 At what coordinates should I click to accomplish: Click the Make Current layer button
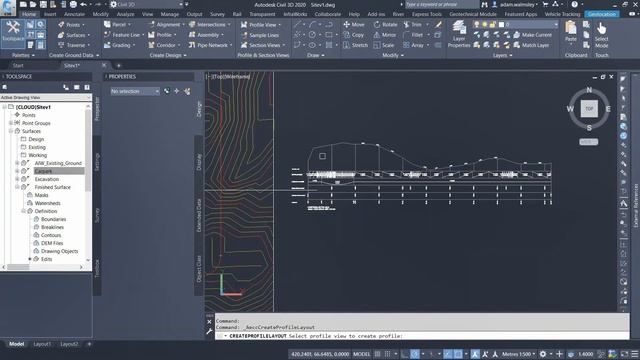tap(532, 35)
